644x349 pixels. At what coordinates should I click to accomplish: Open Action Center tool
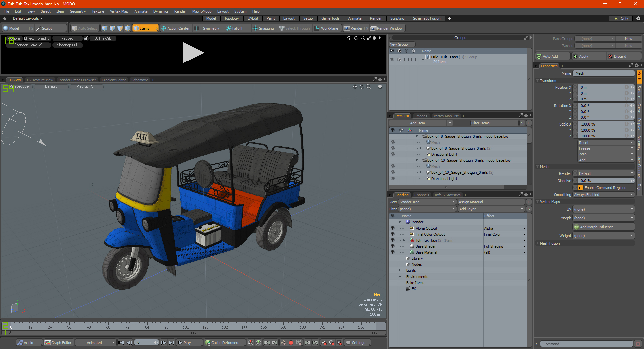click(x=175, y=28)
